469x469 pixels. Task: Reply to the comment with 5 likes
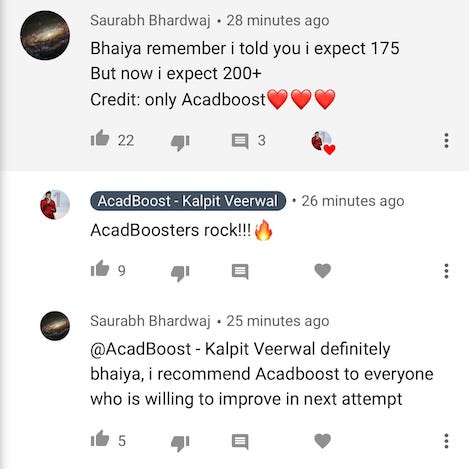tap(240, 442)
